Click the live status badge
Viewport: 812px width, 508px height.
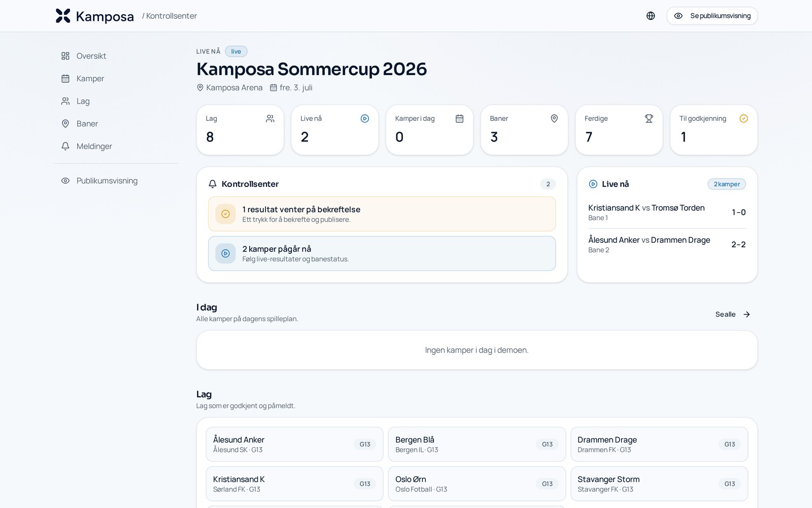pos(236,51)
